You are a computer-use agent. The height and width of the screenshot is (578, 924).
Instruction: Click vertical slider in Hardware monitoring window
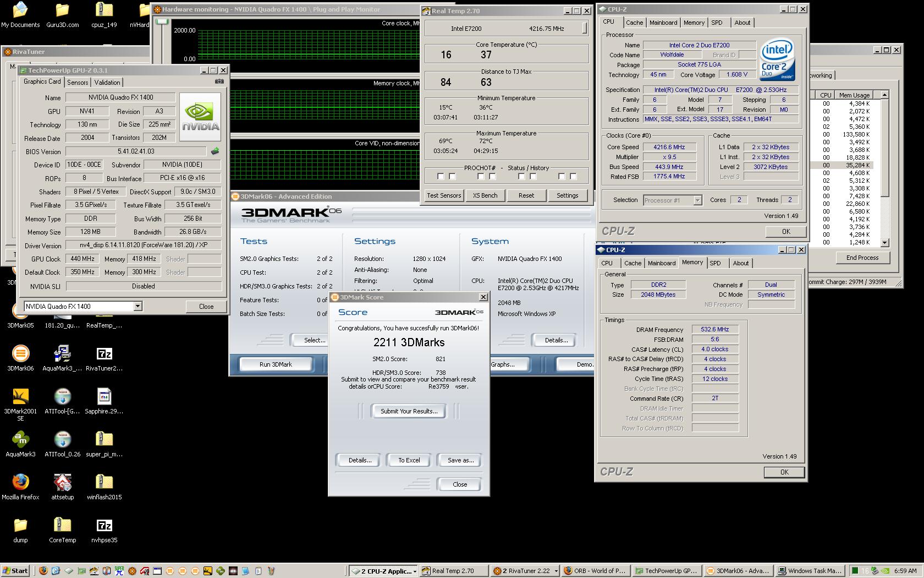tap(161, 21)
